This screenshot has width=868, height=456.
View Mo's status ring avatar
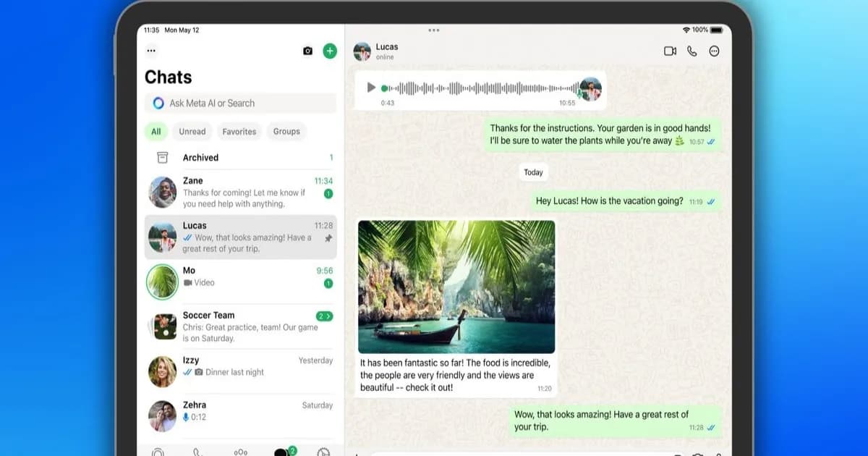(x=163, y=282)
